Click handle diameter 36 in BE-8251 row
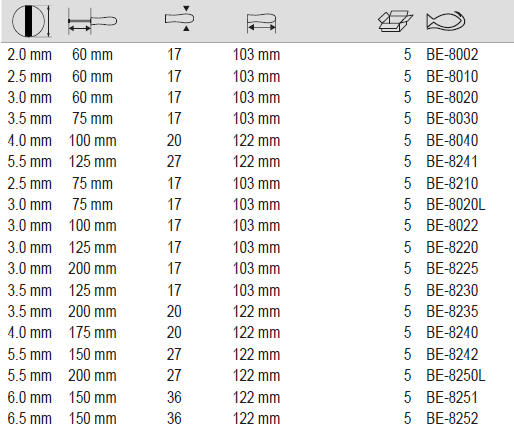The image size is (514, 430). [174, 397]
